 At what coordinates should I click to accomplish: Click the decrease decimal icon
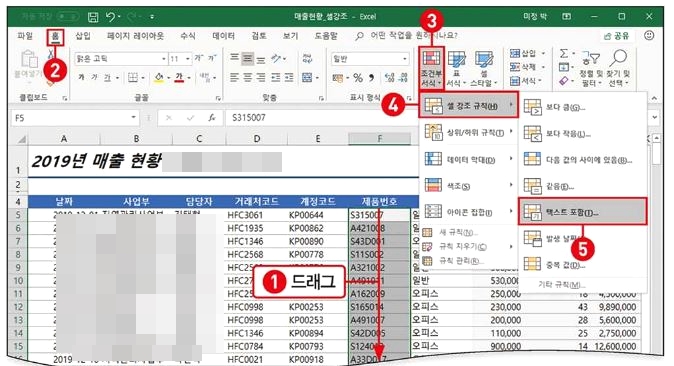[404, 78]
